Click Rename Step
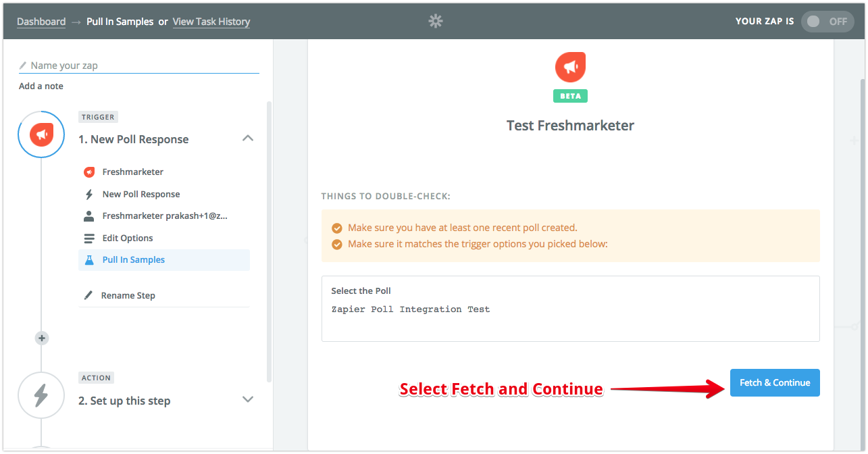Viewport: 868px width, 454px height. tap(128, 295)
